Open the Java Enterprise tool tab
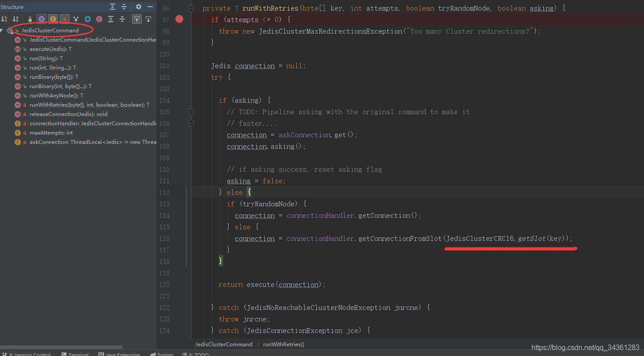The image size is (644, 356). point(120,354)
